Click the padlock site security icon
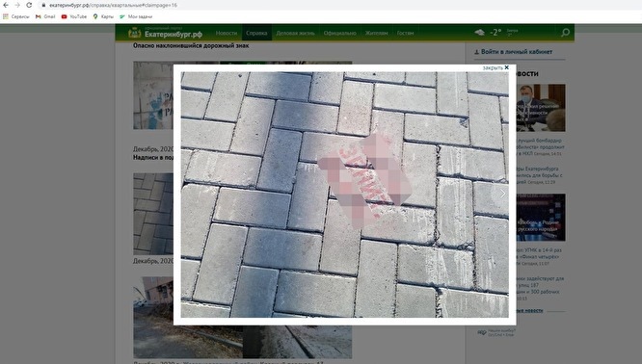 [x=43, y=6]
